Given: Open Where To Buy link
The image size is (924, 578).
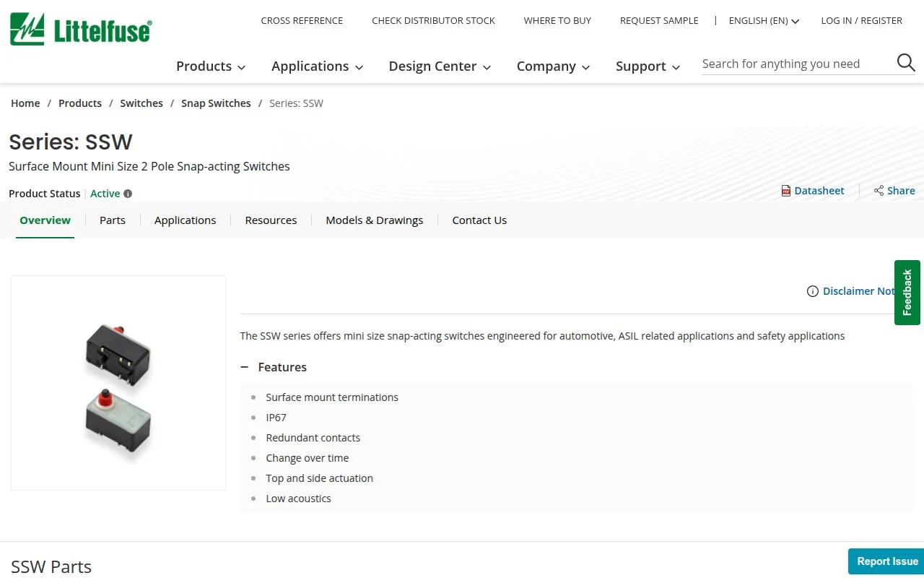Looking at the screenshot, I should point(557,20).
